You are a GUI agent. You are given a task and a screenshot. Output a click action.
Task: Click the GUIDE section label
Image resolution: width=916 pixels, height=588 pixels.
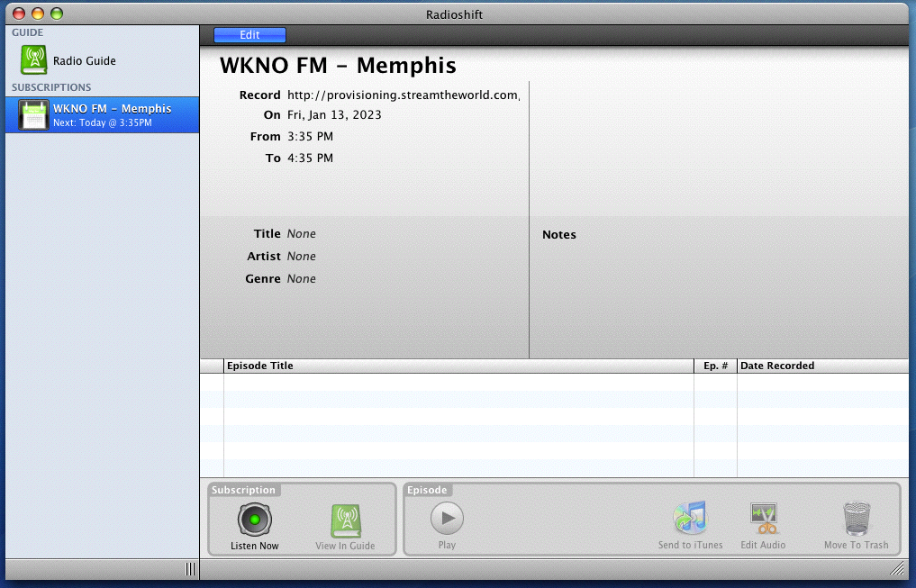(27, 32)
